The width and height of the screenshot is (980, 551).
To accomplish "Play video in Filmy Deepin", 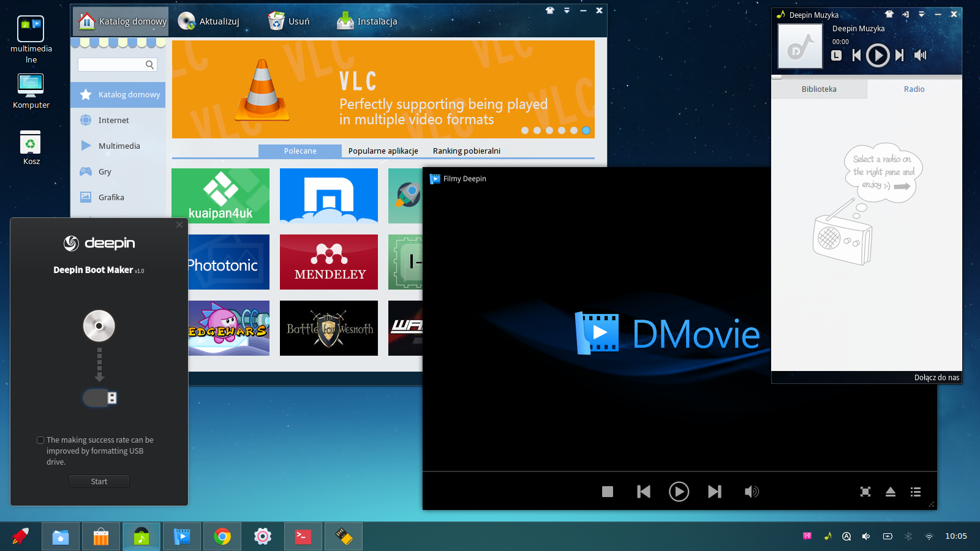I will (x=679, y=492).
